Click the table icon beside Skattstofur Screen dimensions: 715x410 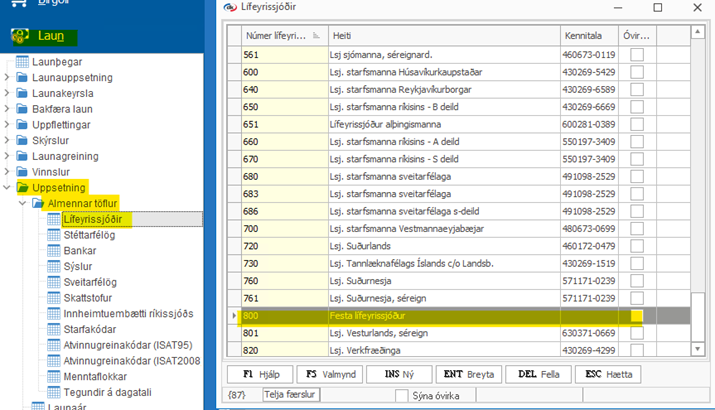click(54, 298)
